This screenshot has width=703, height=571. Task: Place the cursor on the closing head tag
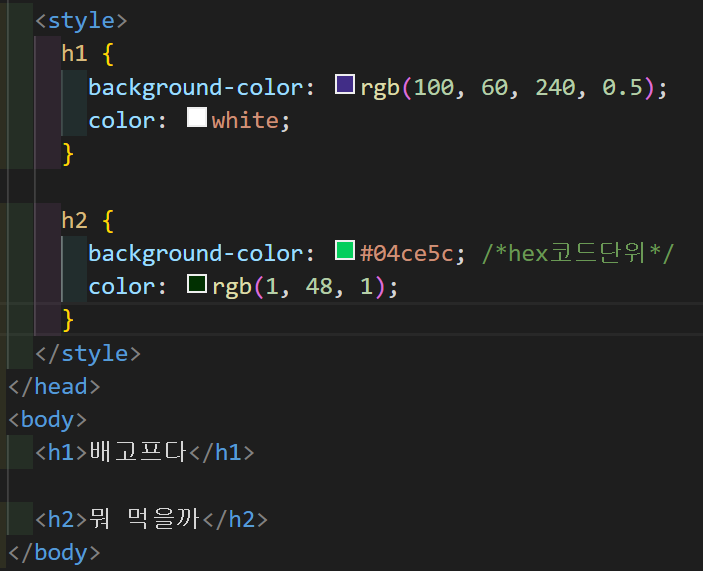click(x=54, y=387)
